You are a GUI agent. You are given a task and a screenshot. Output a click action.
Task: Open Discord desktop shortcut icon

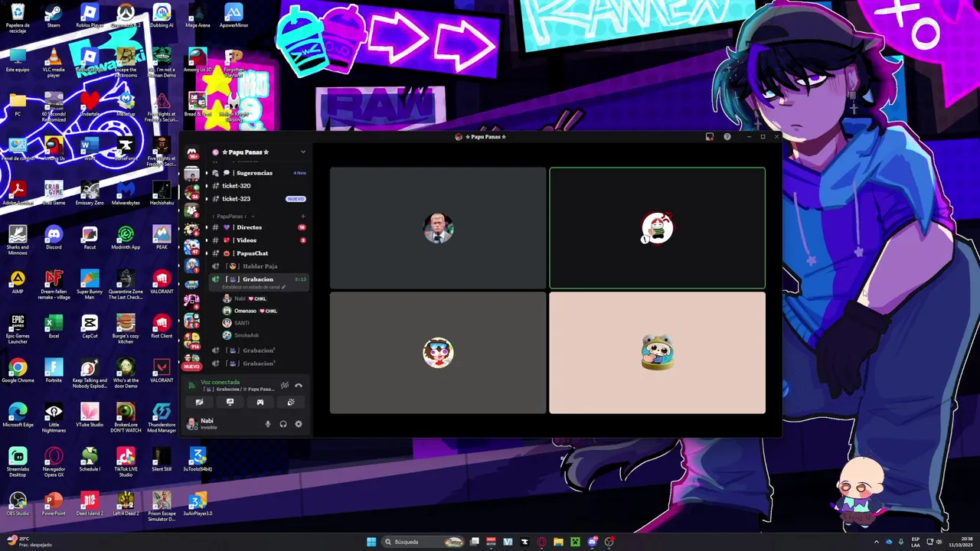pos(54,237)
